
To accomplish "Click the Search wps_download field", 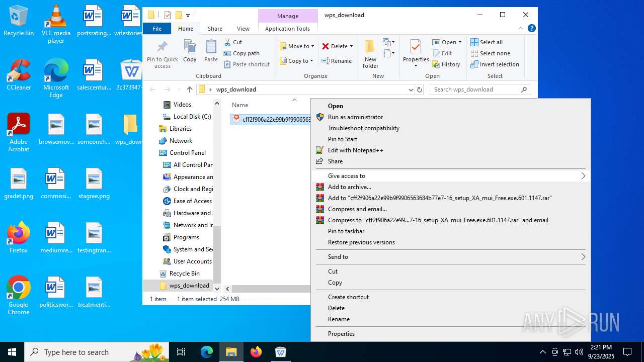I will click(480, 89).
